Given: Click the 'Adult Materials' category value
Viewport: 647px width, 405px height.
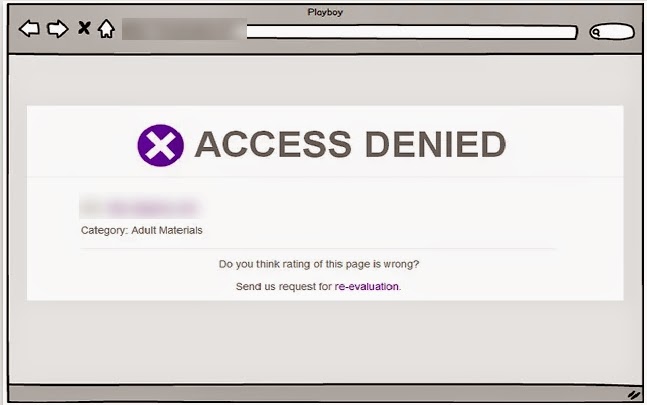Looking at the screenshot, I should click(x=167, y=230).
